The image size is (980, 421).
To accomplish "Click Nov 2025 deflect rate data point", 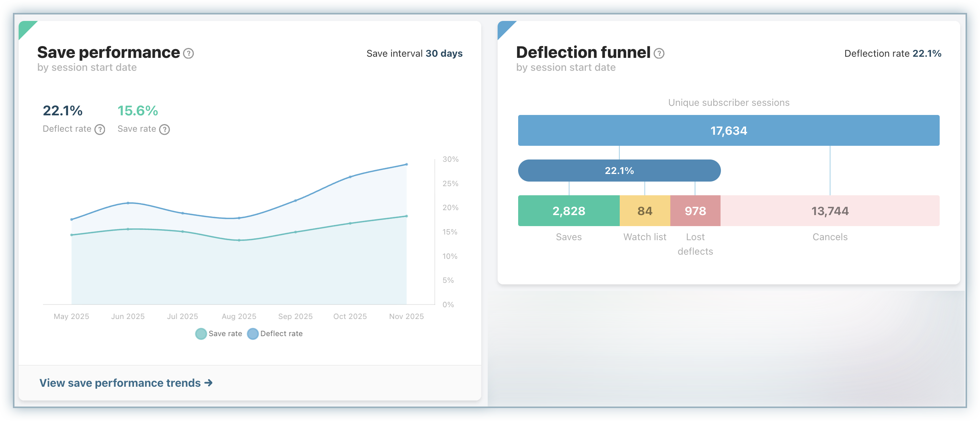I will [407, 164].
